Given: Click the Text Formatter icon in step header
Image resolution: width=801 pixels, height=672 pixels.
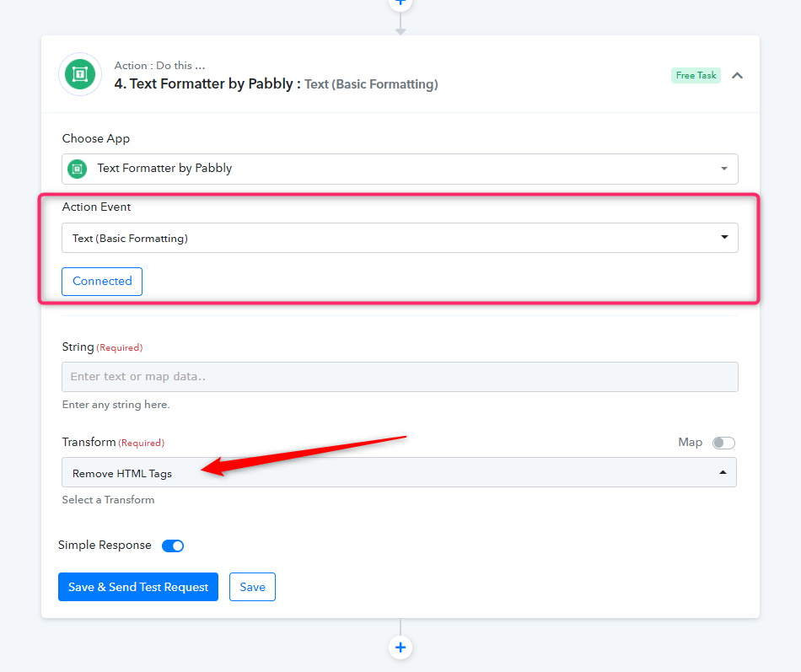Looking at the screenshot, I should pos(80,74).
